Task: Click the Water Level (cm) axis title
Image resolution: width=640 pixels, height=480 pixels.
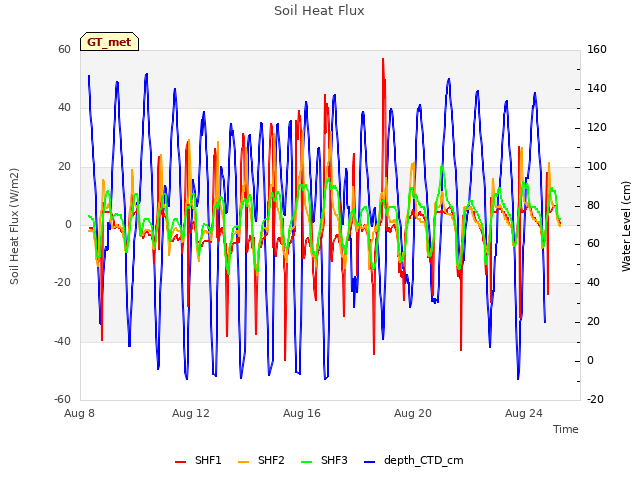Action: click(x=626, y=226)
